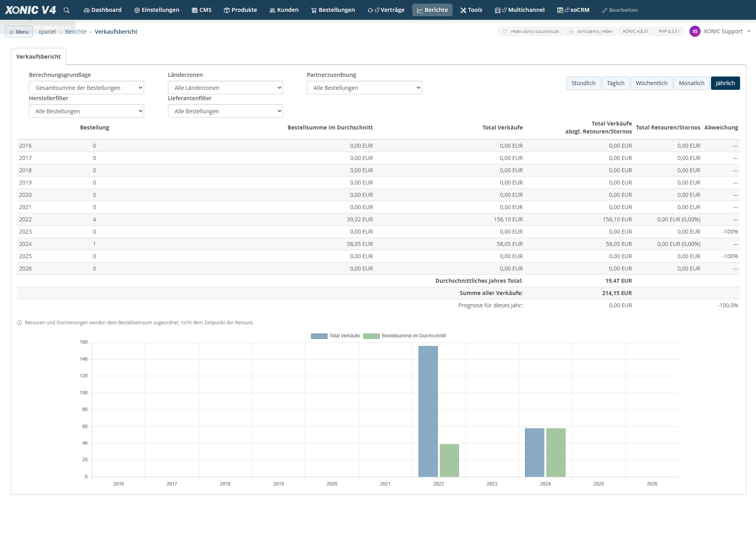
Task: Click the XS user avatar
Action: point(695,31)
